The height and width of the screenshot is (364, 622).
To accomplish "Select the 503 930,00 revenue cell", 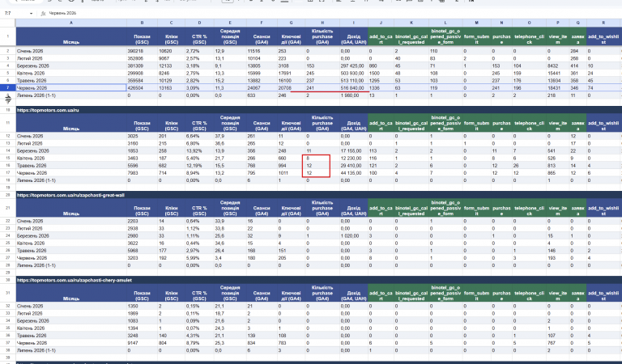I will tap(354, 74).
